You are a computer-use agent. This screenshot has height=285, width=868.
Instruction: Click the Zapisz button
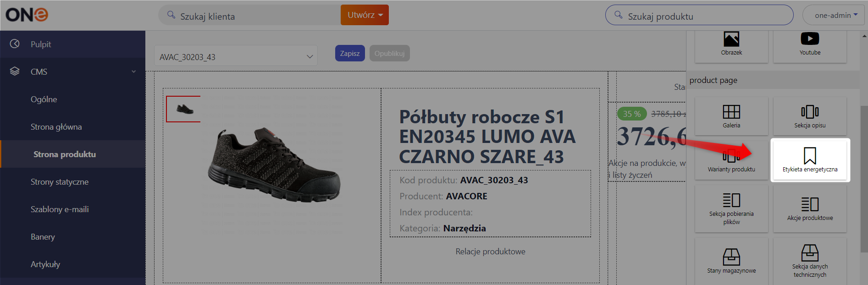[x=350, y=53]
